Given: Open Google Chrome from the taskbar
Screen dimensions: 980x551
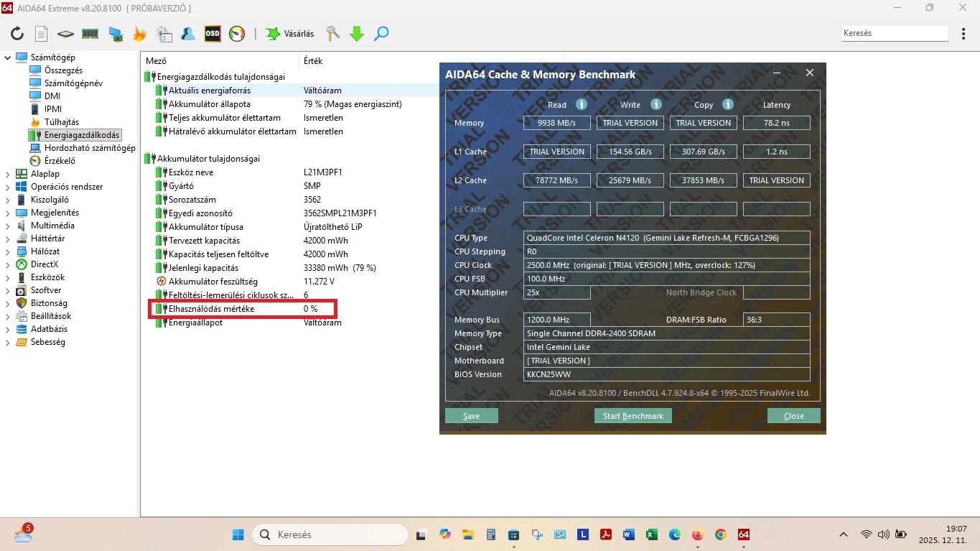Looking at the screenshot, I should click(721, 534).
